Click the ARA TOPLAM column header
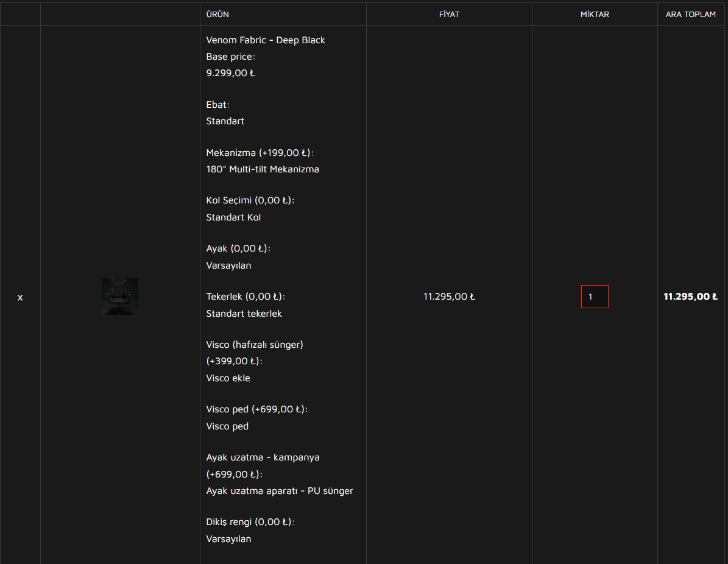 (x=690, y=14)
